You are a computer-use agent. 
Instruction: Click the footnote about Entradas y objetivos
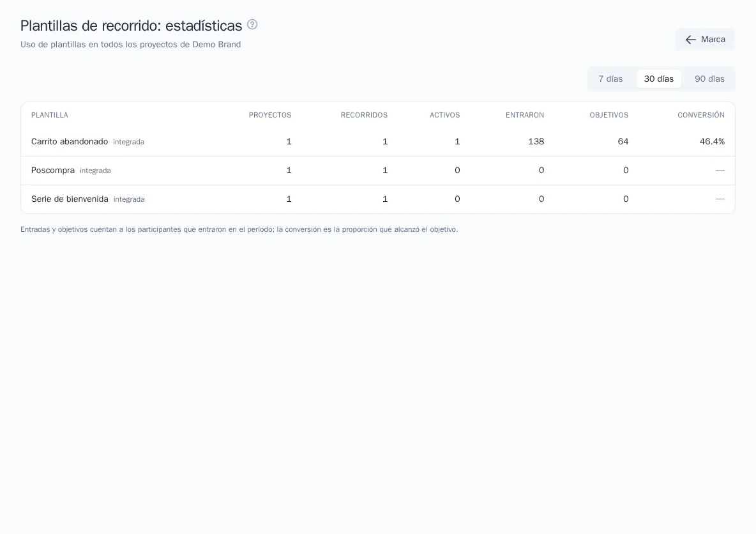[x=239, y=229]
